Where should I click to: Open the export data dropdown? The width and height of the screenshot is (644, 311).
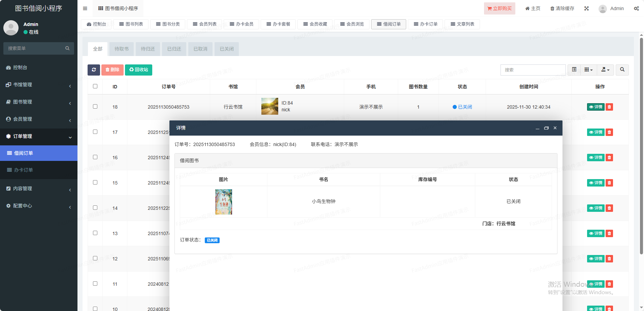point(605,70)
